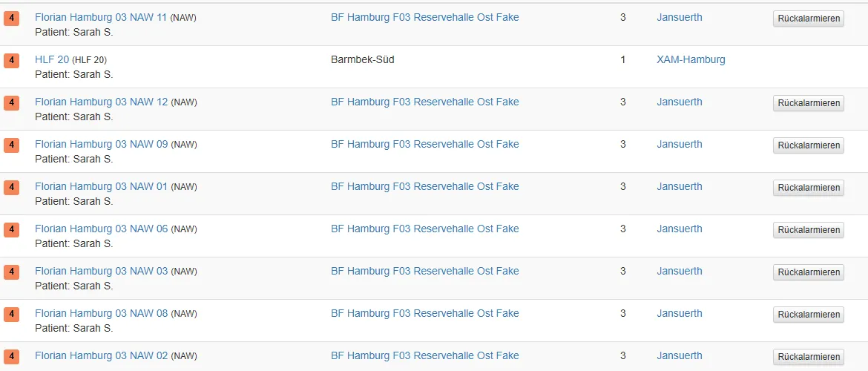Viewport: 868px width, 371px height.
Task: Click status 4 badge beside NAW 03
Action: [x=12, y=272]
